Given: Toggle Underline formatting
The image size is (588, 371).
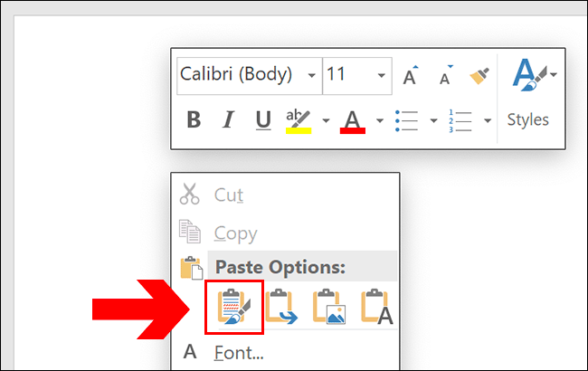Looking at the screenshot, I should click(263, 120).
